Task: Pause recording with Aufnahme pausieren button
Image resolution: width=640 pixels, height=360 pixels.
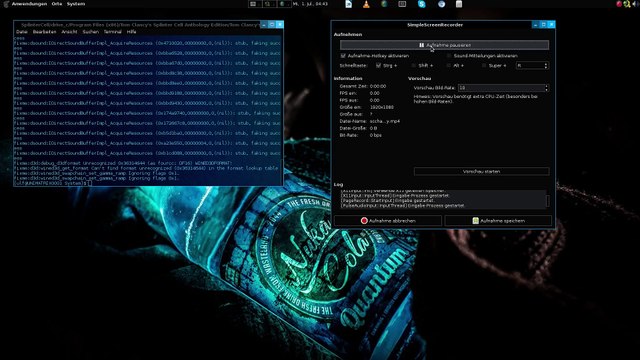Action: [x=444, y=45]
